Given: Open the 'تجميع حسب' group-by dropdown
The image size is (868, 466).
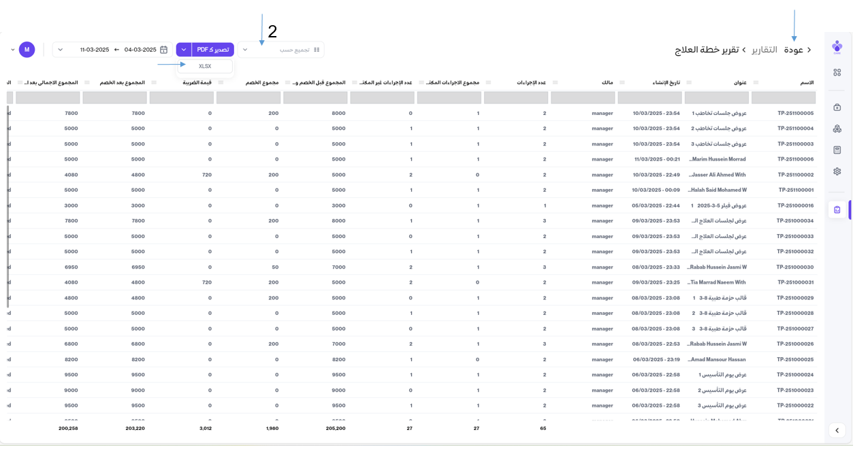Looking at the screenshot, I should click(x=280, y=50).
